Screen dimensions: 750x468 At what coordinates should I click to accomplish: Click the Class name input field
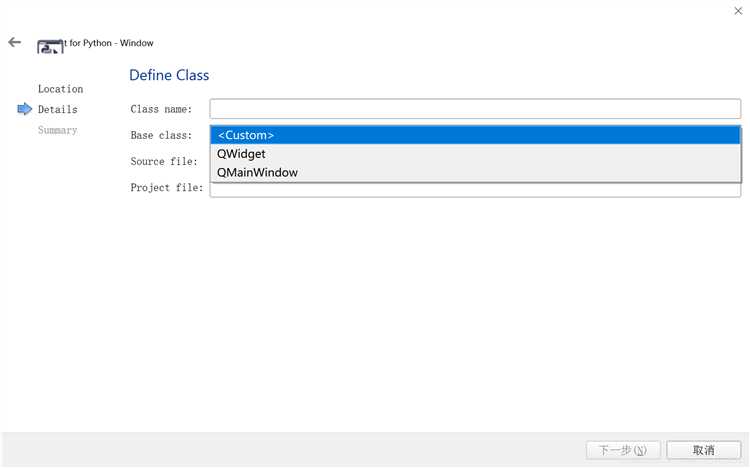(x=475, y=109)
